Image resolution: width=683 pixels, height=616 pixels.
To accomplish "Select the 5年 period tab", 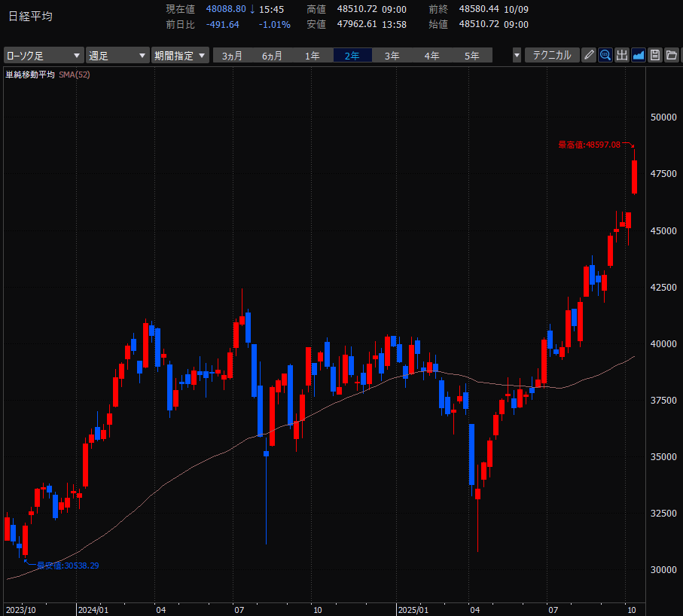I will (x=472, y=56).
